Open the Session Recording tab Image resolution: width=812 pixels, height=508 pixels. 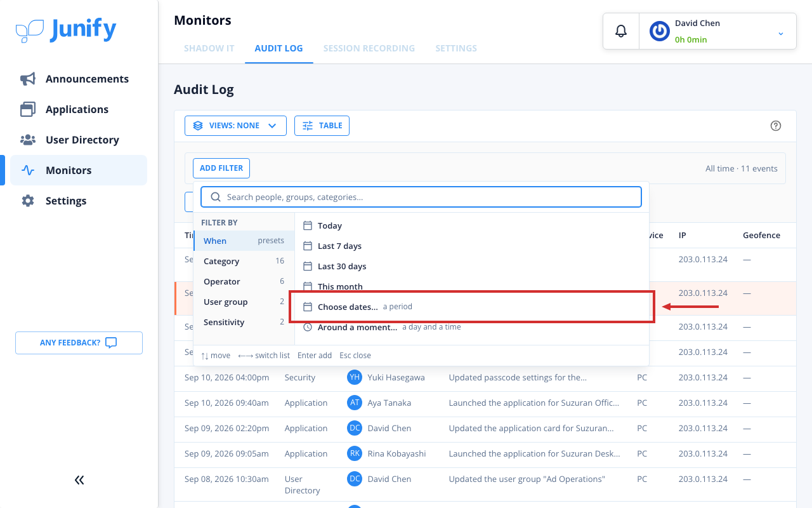click(369, 48)
